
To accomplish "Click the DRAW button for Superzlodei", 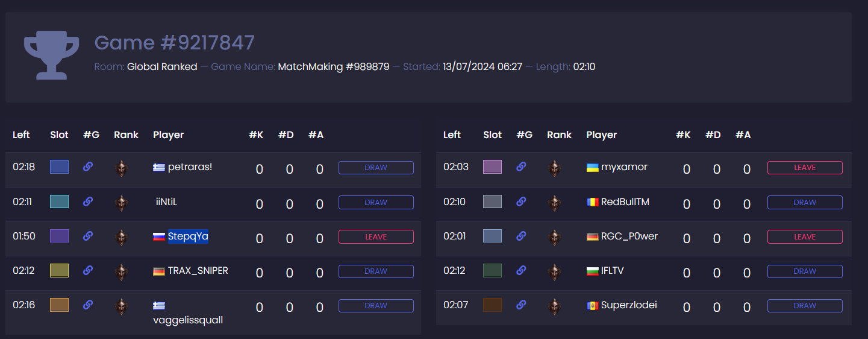I will [x=805, y=306].
